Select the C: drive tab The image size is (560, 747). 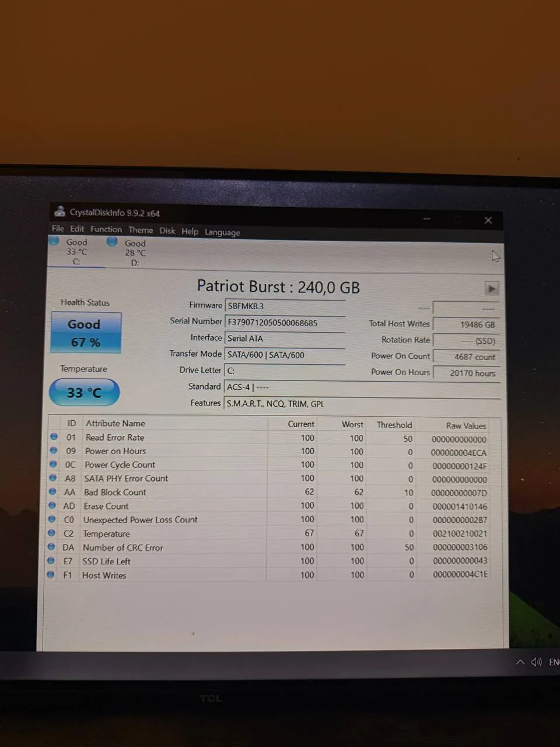point(76,252)
